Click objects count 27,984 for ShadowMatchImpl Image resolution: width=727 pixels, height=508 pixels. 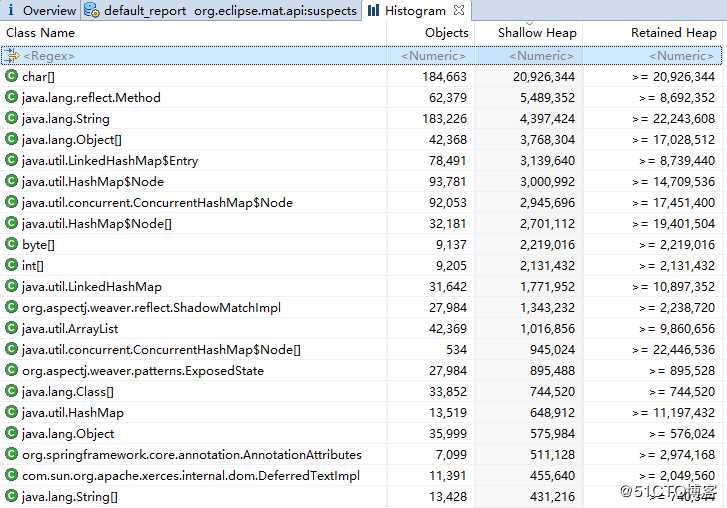[447, 307]
